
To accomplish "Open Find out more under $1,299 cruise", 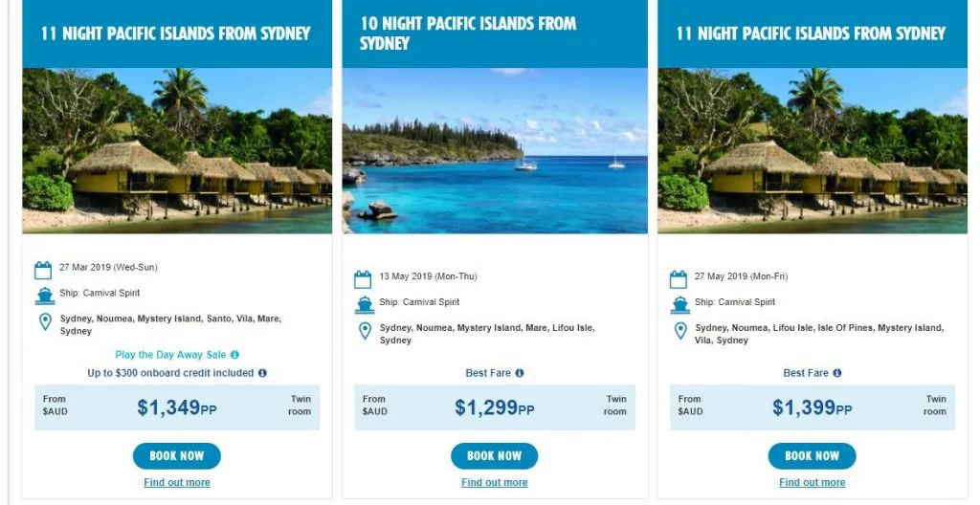I will 494,483.
